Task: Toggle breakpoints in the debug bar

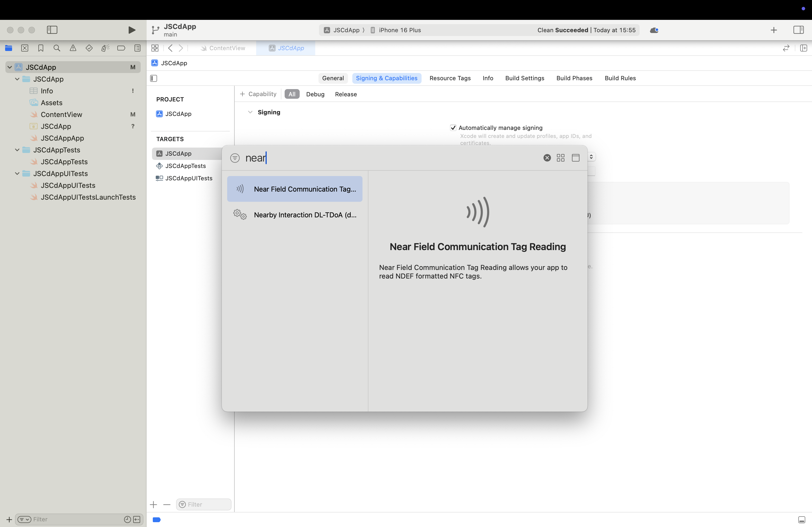Action: click(x=156, y=519)
